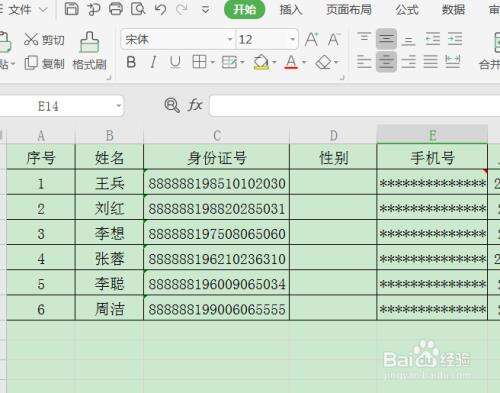Select the cell containing 王兵
500x393 pixels.
[x=109, y=182]
